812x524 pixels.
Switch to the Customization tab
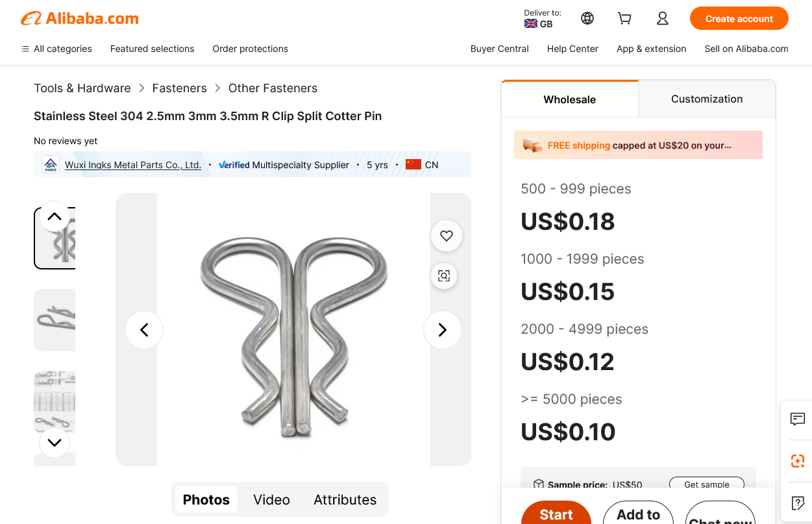pyautogui.click(x=707, y=99)
